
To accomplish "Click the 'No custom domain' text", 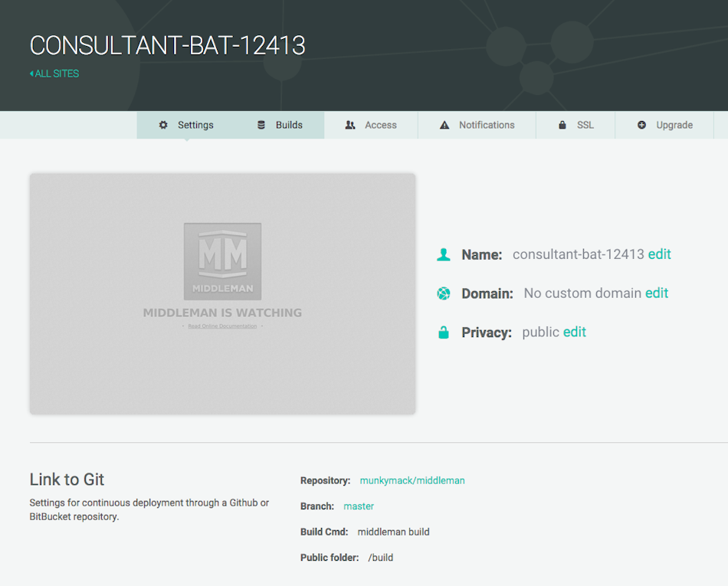I will [582, 293].
